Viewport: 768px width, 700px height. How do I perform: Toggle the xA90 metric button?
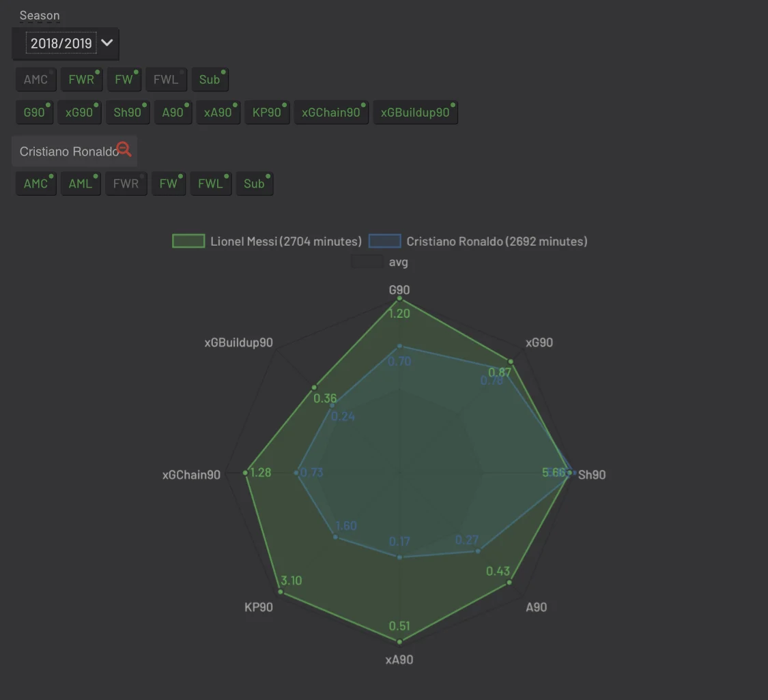point(218,112)
